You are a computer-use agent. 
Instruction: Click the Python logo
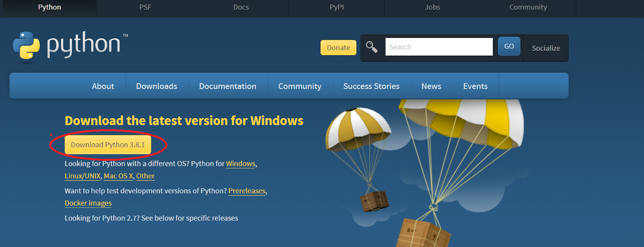pyautogui.click(x=70, y=46)
